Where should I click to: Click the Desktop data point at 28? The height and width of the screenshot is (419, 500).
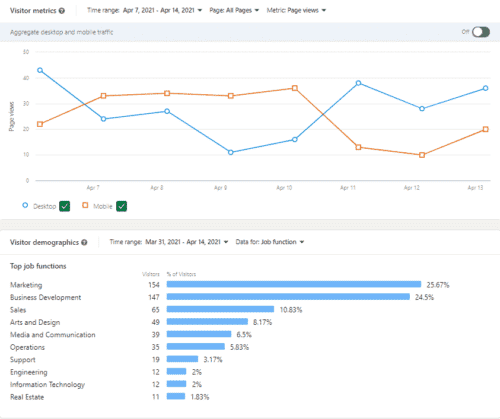coord(422,109)
